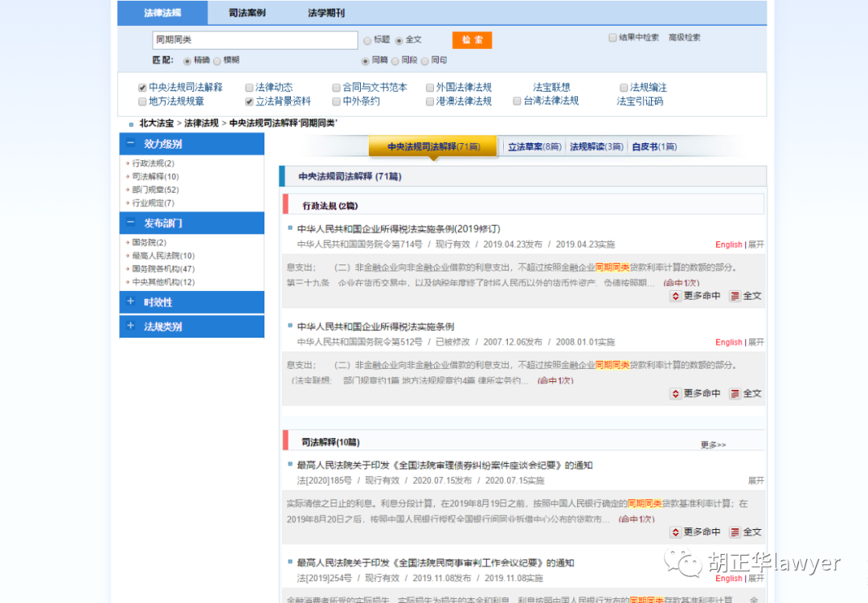868x603 pixels.
Task: Open 中华人民共和国企业所得税法实施条例(2019修订) title
Action: click(399, 228)
